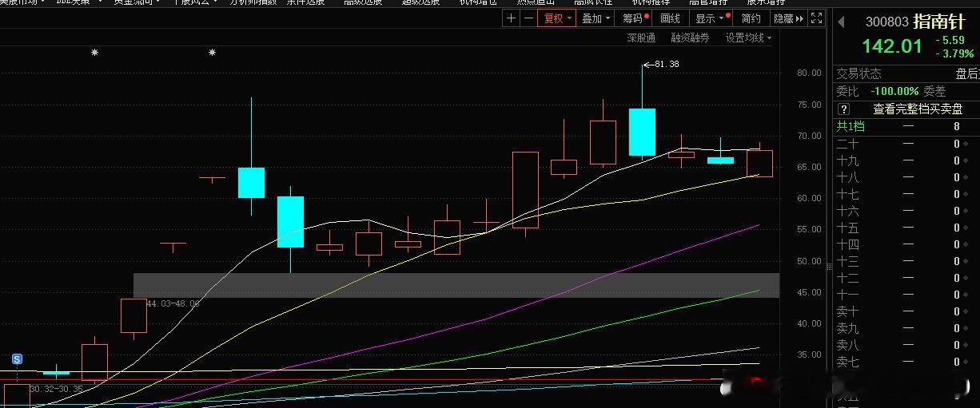980x408 pixels.
Task: Activate the 画线 drawing tools
Action: point(670,18)
